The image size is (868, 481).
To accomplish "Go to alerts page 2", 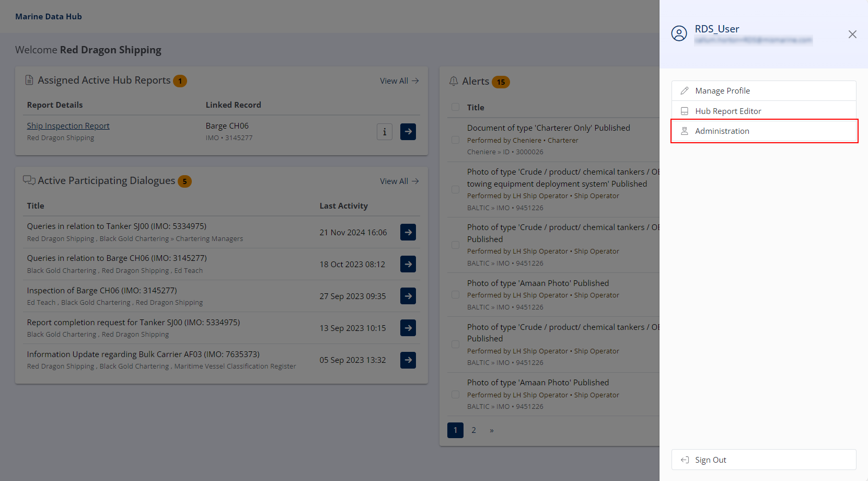I will [473, 430].
